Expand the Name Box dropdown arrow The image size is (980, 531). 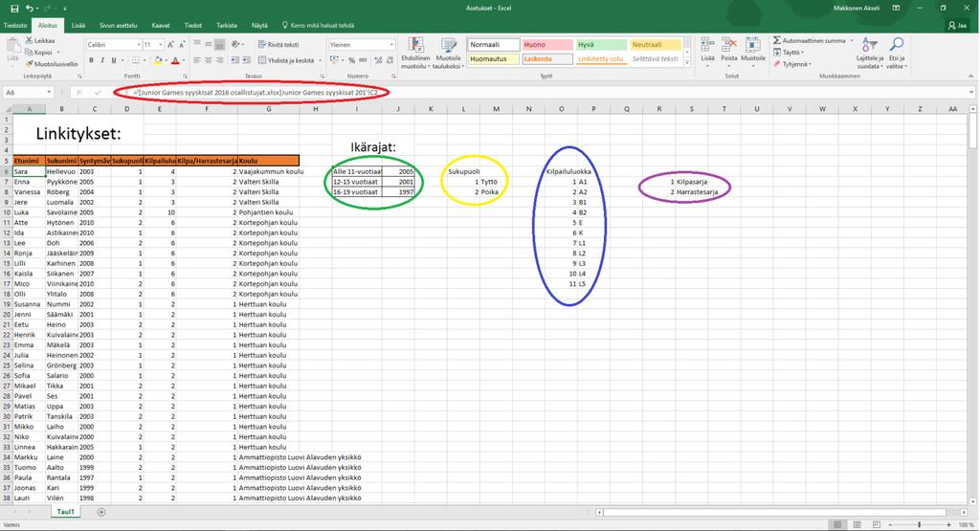49,93
